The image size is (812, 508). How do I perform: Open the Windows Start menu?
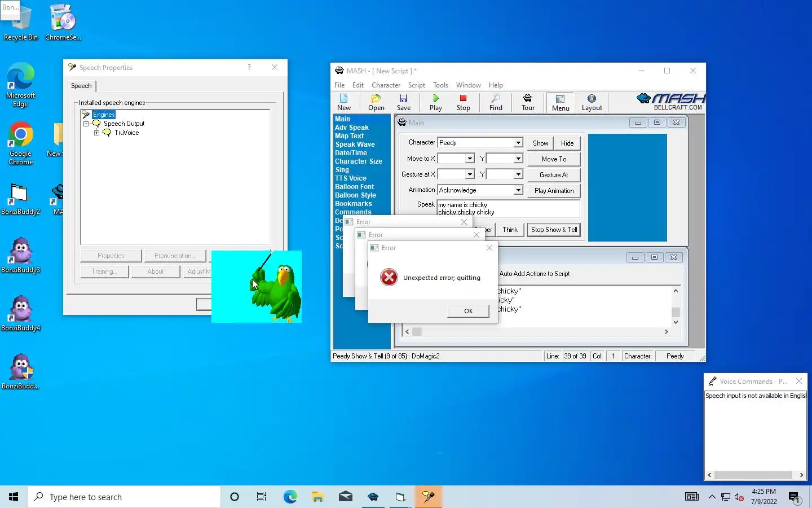14,497
